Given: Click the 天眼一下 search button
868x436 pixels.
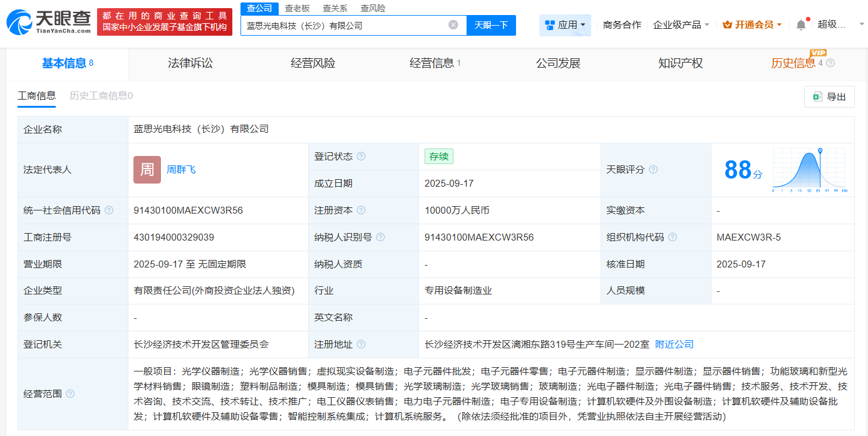Looking at the screenshot, I should tap(491, 25).
